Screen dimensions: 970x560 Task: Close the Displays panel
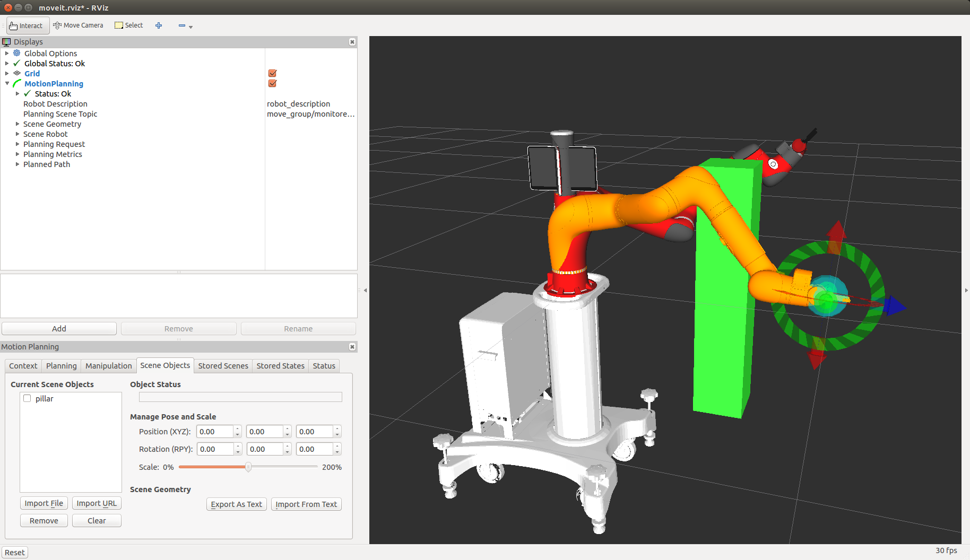point(352,42)
